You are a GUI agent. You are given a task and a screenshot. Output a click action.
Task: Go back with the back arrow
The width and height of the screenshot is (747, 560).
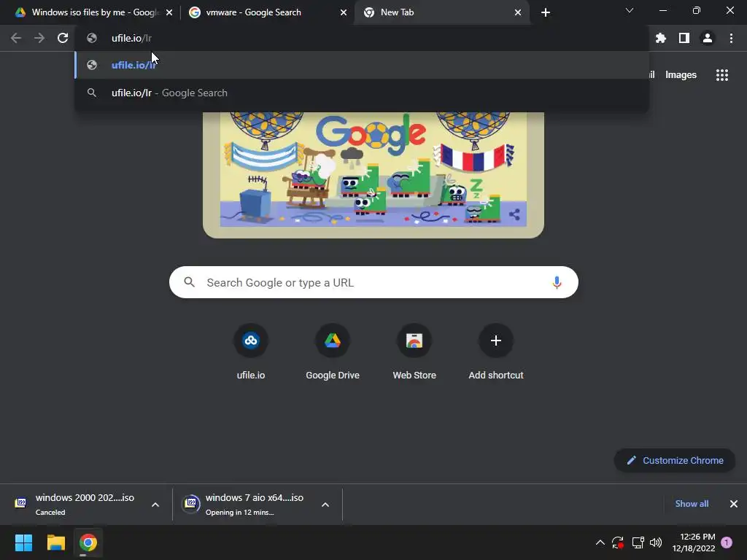click(x=16, y=38)
